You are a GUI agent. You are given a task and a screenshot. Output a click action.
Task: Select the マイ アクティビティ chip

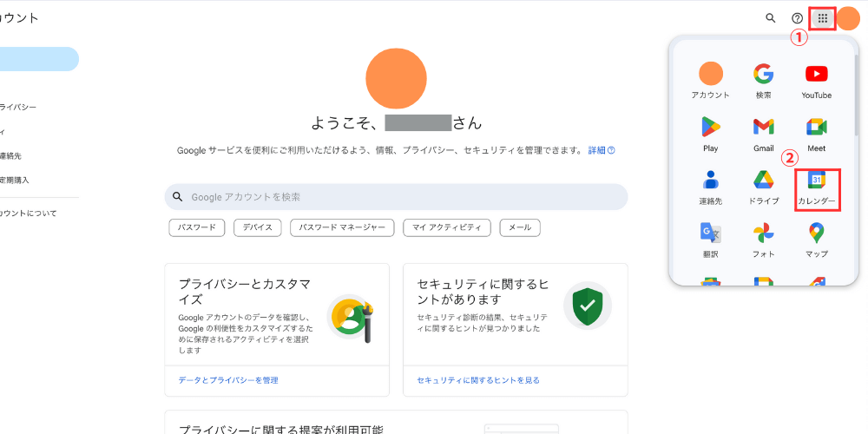pos(446,227)
